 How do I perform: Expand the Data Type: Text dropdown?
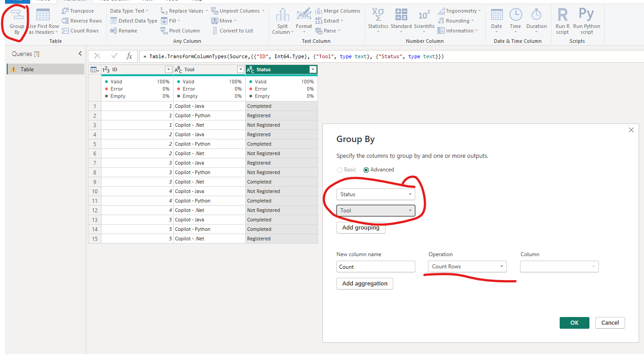(x=129, y=11)
